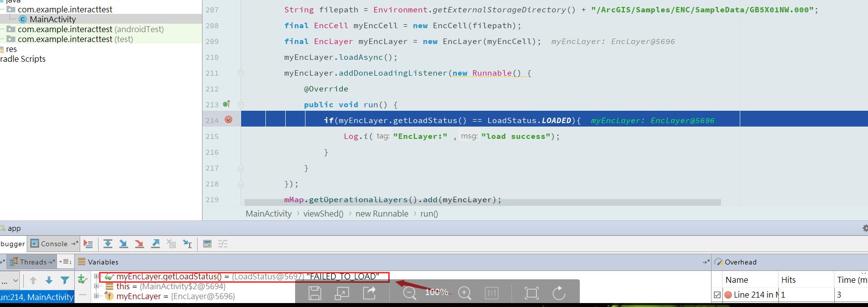This screenshot has height=307, width=868.
Task: Click the viewShed() breadcrumb
Action: coord(323,214)
